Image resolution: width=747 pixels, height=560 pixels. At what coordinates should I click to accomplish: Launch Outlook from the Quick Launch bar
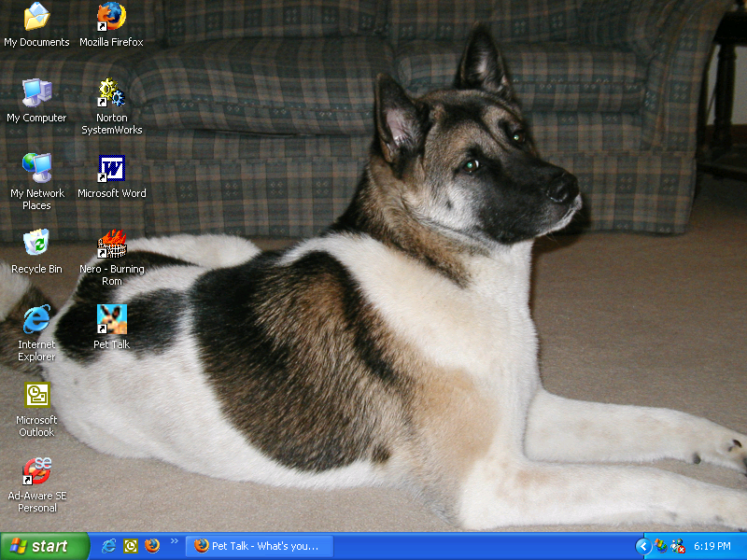click(x=131, y=546)
